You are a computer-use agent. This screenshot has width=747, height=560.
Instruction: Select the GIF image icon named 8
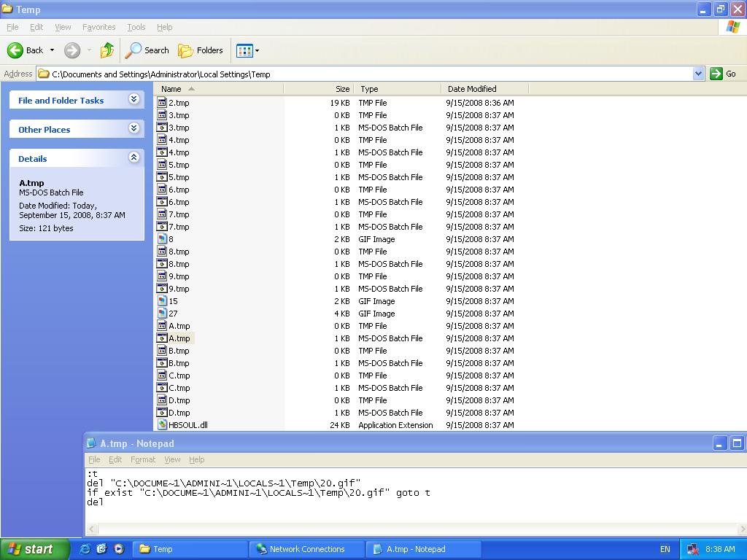[162, 238]
